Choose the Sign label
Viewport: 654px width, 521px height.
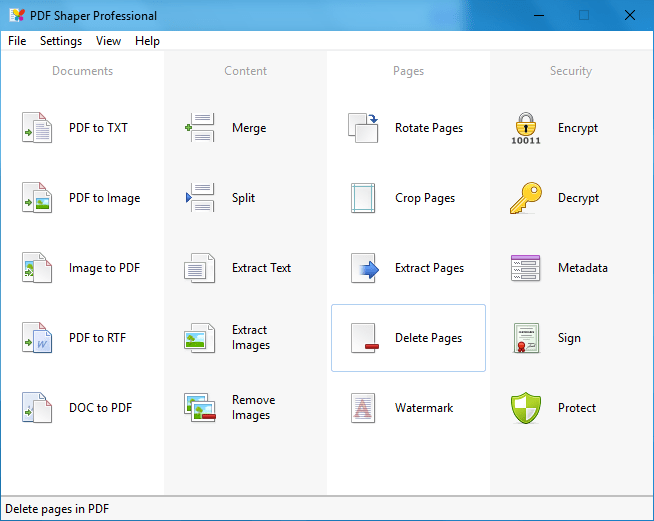pos(569,338)
